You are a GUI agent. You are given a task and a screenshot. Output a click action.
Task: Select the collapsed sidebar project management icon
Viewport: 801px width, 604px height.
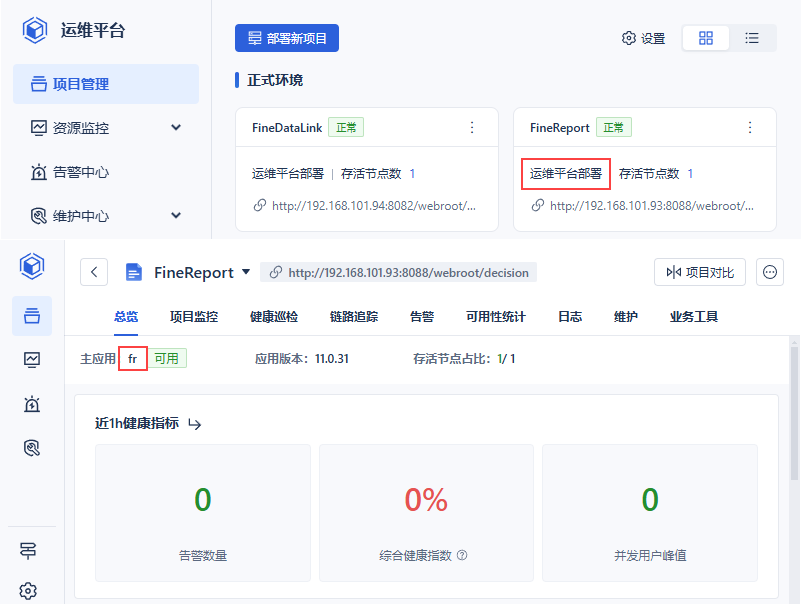click(x=32, y=316)
